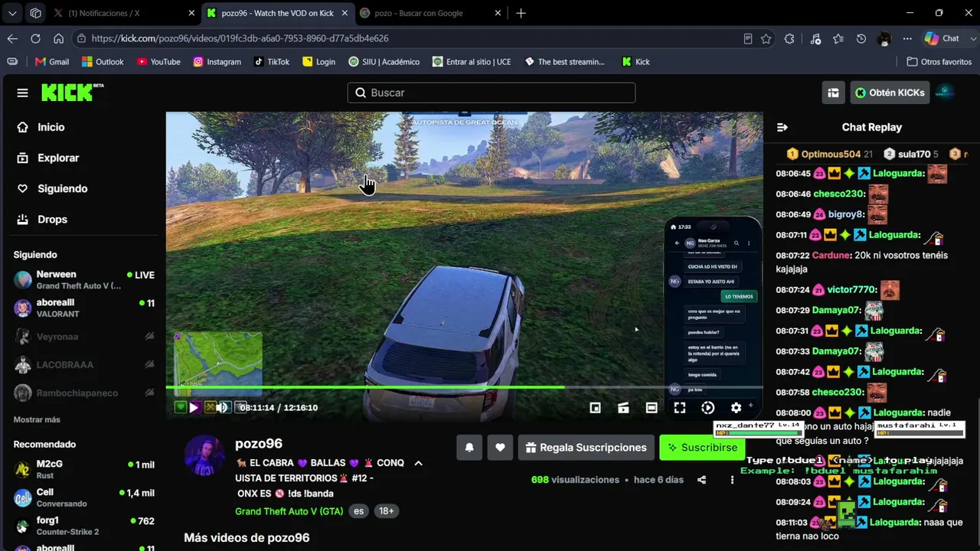Open aboreaIII VALORANT channel under Siguiendo
Image resolution: width=980 pixels, height=551 pixels.
point(84,308)
